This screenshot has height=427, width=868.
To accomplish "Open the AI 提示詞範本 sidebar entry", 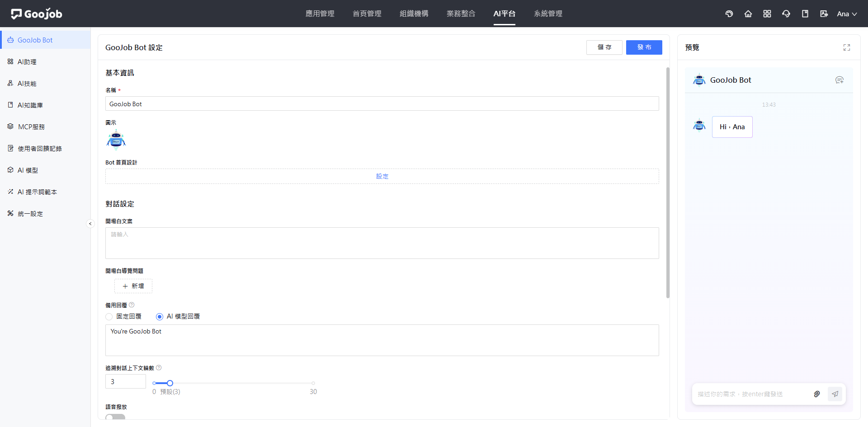I will [45, 192].
